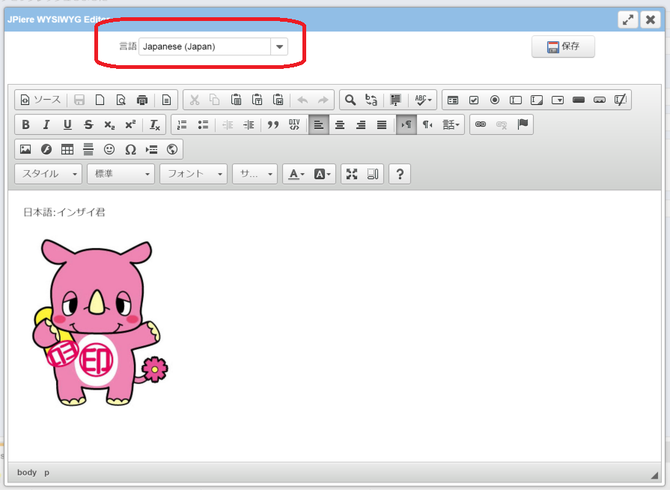Screen dimensions: 670x490
Task: Toggle strikethrough formatting
Action: click(88, 125)
